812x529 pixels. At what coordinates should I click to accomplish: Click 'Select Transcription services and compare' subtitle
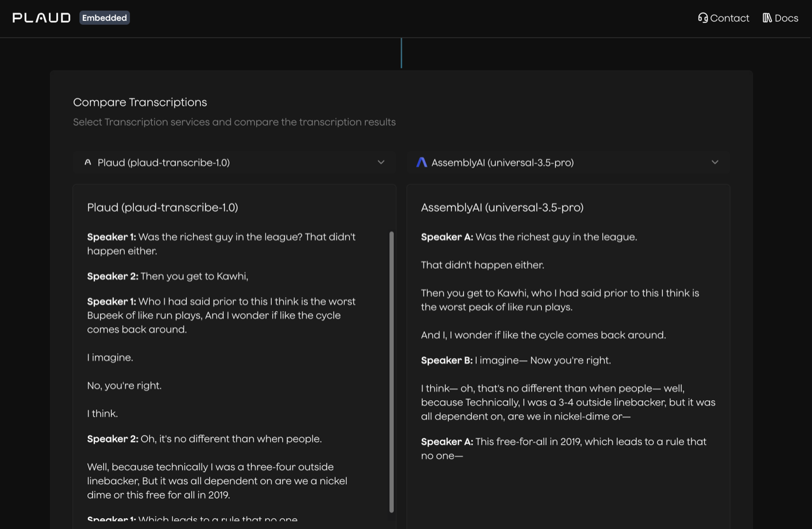coord(235,122)
